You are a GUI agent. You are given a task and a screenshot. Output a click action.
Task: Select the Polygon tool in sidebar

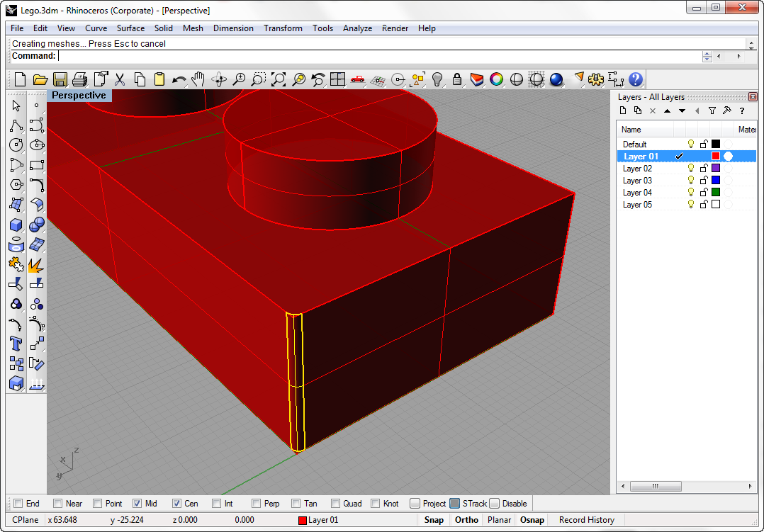click(16, 185)
